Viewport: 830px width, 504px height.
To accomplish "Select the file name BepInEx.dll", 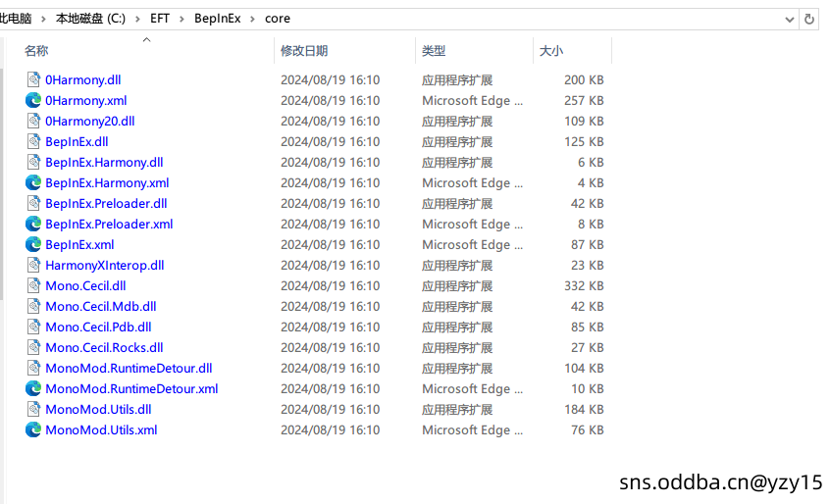I will tap(77, 142).
